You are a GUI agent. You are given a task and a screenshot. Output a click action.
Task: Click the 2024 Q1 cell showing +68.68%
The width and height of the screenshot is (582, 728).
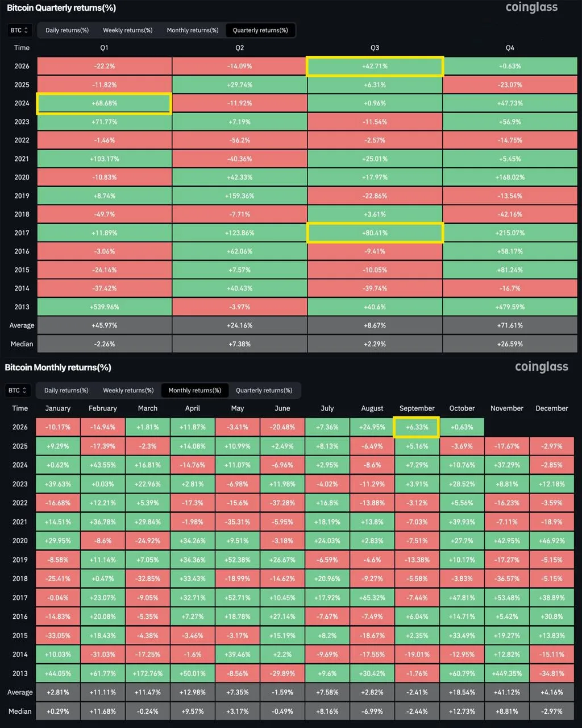coord(104,104)
